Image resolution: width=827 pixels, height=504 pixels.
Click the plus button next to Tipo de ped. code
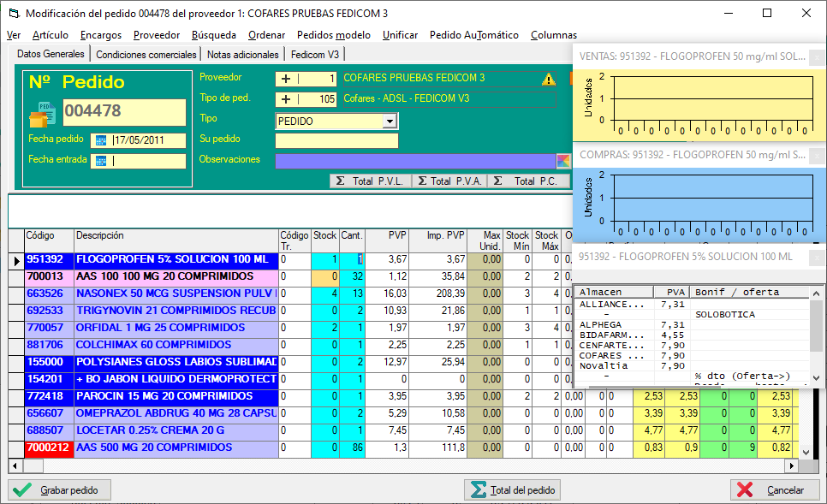click(286, 99)
